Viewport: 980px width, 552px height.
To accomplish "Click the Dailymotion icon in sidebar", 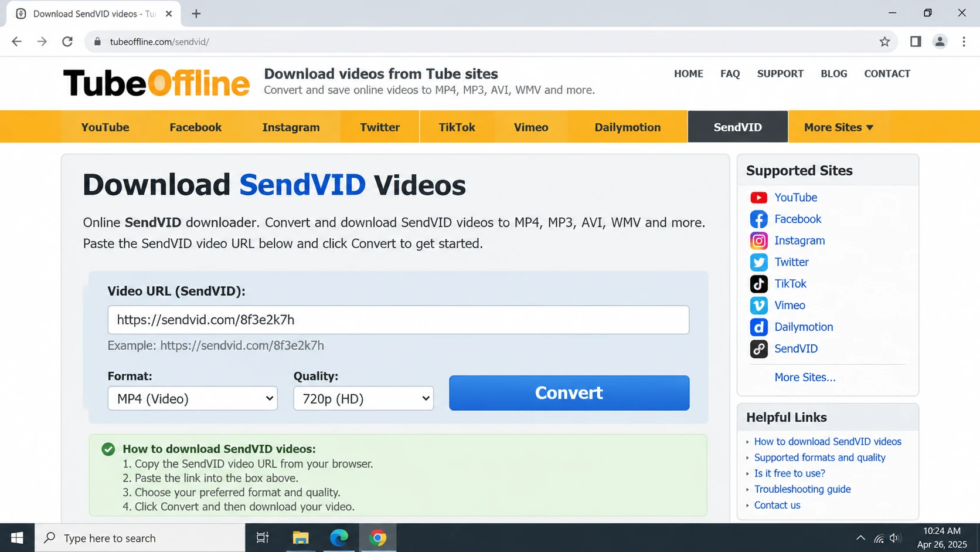I will point(758,327).
